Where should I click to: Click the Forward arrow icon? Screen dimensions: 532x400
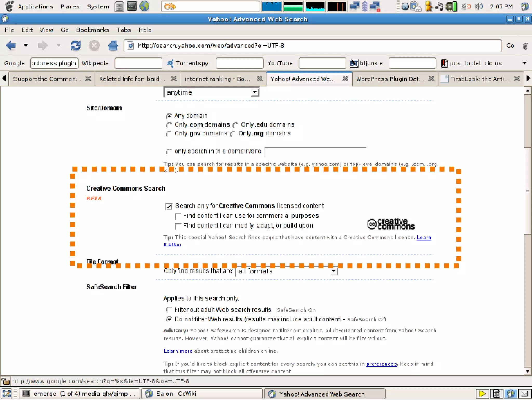42,46
